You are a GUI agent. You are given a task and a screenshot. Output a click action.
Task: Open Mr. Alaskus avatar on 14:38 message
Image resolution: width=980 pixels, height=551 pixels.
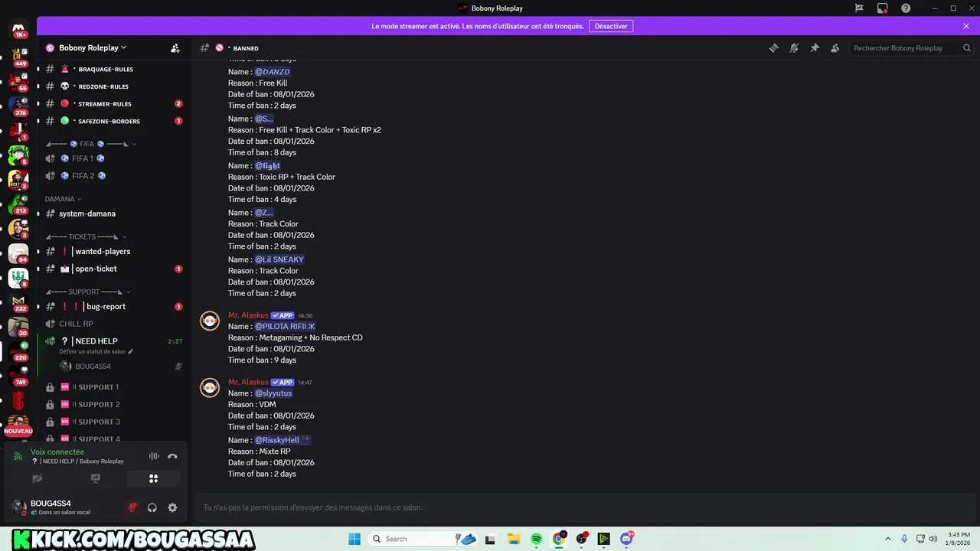click(210, 321)
